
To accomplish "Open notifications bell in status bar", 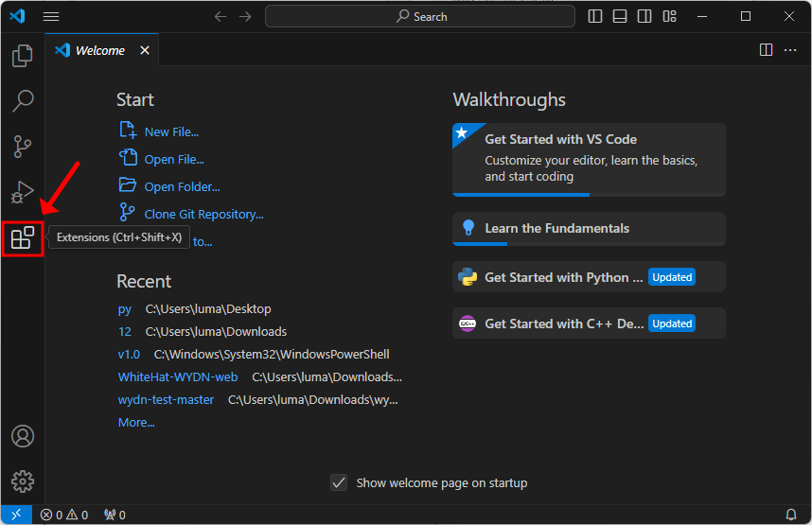I will point(791,515).
